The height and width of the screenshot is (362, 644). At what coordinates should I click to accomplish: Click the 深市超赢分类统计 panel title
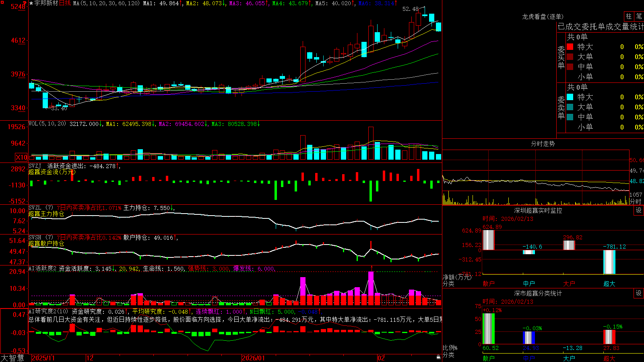tap(538, 293)
